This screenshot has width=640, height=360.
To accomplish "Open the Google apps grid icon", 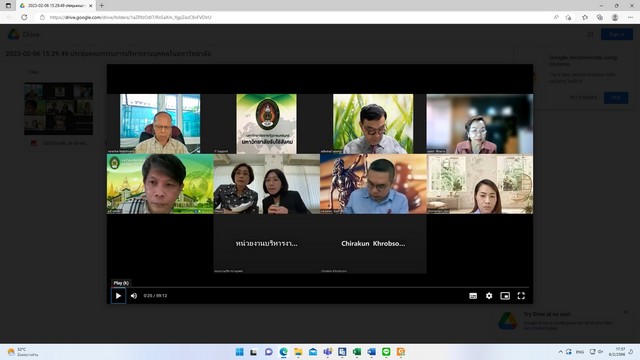I will click(590, 35).
